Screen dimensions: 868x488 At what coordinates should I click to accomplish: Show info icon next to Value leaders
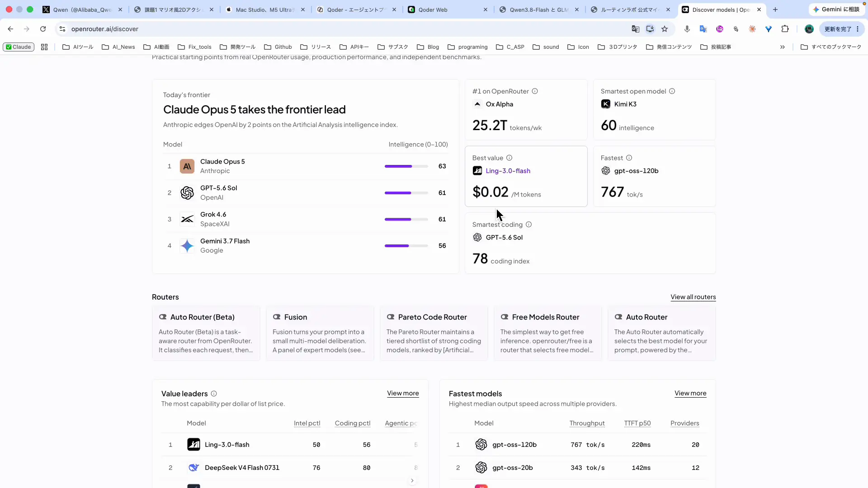tap(214, 394)
